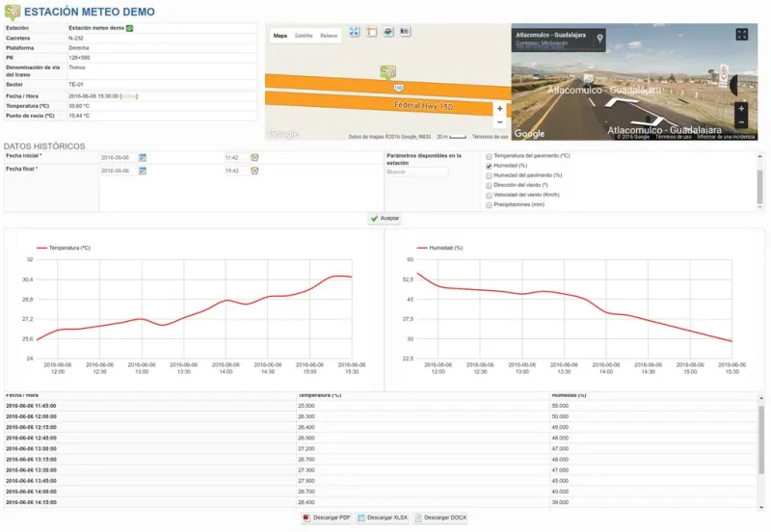Click the Fecha final date field
771x532 pixels.
point(118,172)
